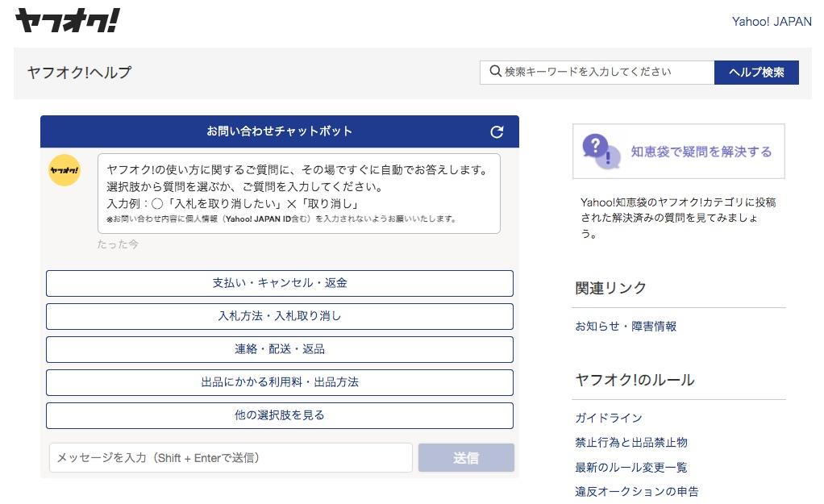Click the Yahoo!知恵袋 description paragraph

(678, 218)
